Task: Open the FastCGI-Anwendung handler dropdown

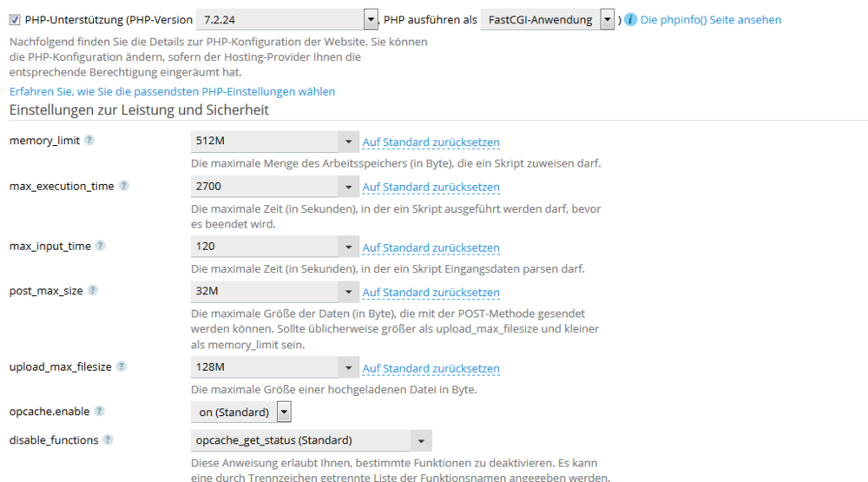Action: pyautogui.click(x=607, y=20)
